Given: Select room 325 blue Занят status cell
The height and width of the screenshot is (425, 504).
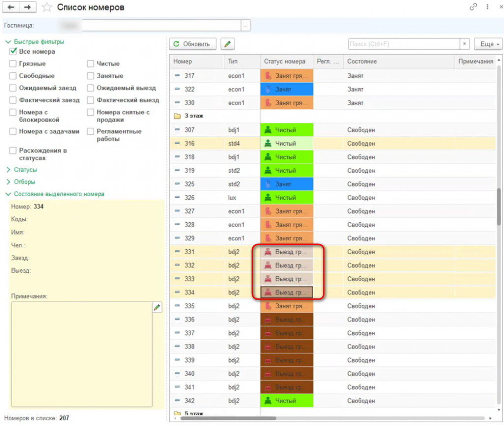Looking at the screenshot, I should (287, 184).
